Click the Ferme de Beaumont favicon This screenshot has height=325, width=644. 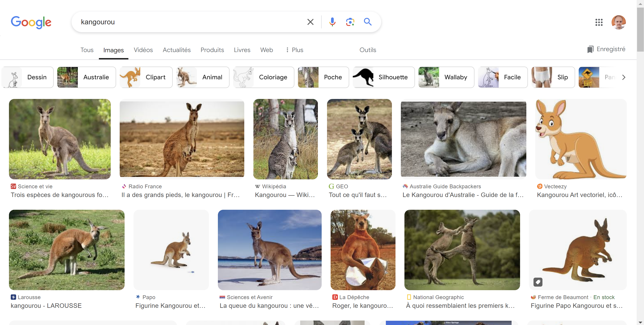click(x=533, y=297)
